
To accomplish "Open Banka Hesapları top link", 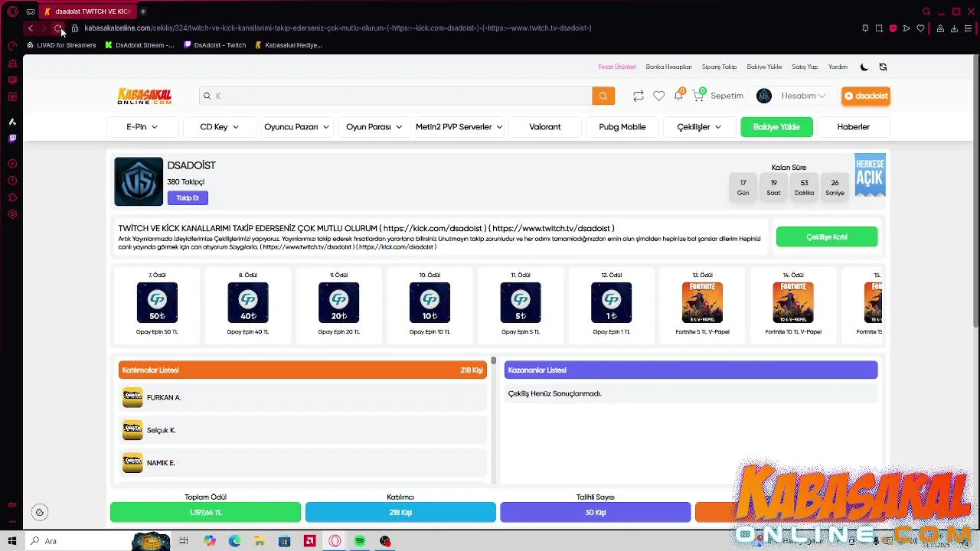I will 668,67.
